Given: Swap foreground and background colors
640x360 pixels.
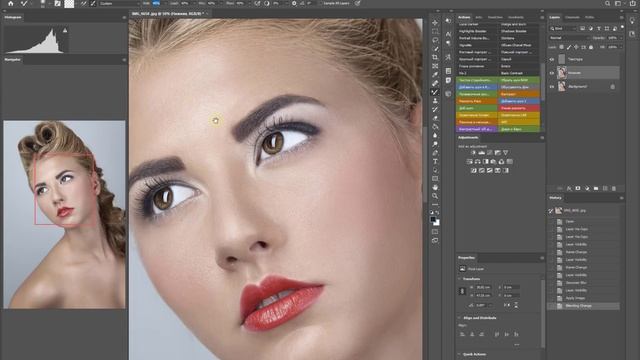Looking at the screenshot, I should click(x=438, y=213).
